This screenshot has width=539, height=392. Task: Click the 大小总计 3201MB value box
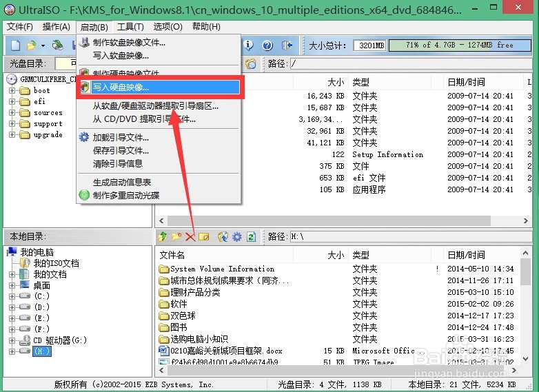pos(369,45)
